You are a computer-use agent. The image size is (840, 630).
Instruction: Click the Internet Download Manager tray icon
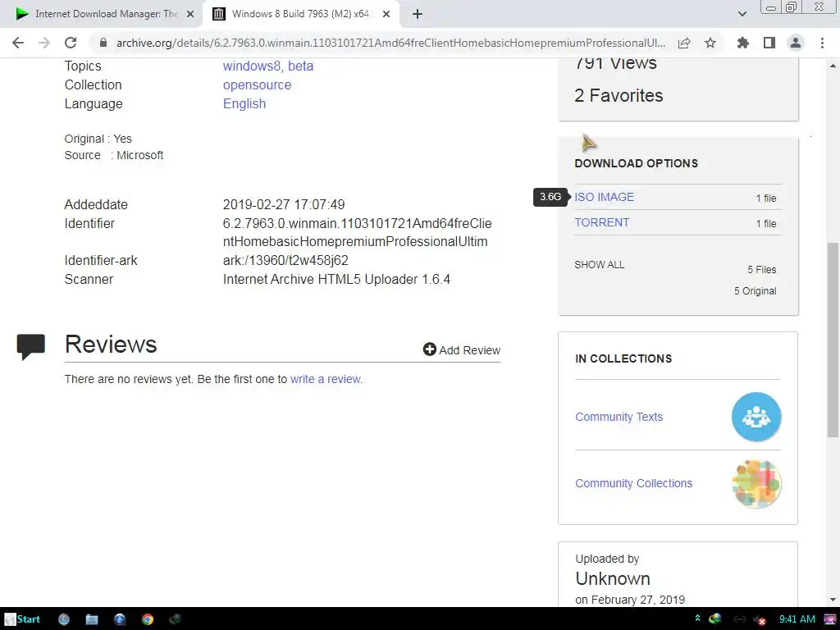(x=715, y=619)
